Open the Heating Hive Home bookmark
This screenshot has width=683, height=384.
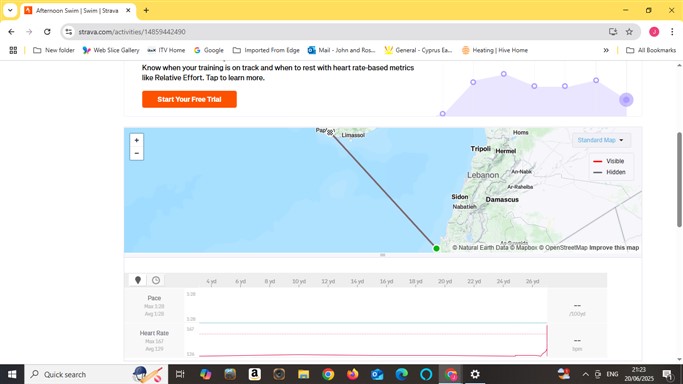click(x=495, y=51)
